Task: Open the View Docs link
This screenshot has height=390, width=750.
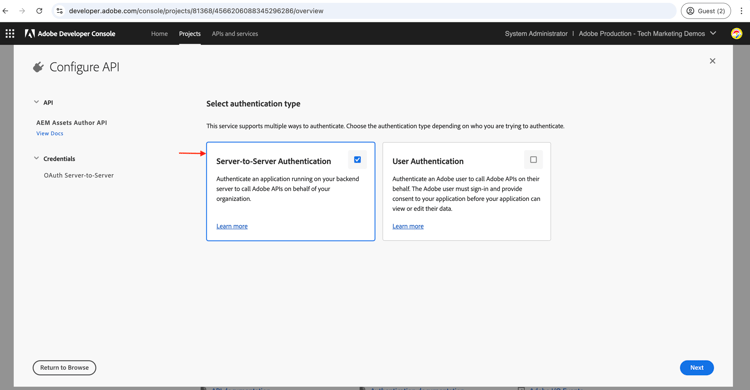Action: pyautogui.click(x=50, y=134)
